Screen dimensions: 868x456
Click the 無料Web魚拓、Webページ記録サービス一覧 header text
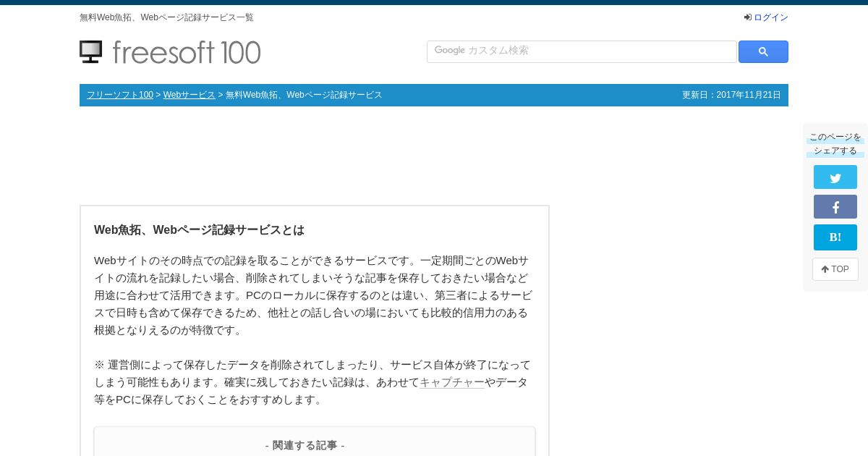click(x=166, y=17)
